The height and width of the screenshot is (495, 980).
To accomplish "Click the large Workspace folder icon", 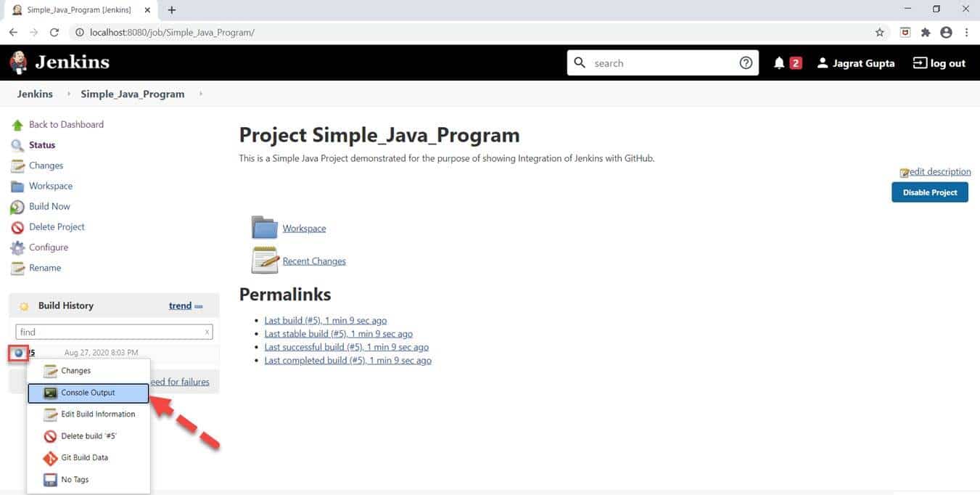I will click(x=265, y=227).
